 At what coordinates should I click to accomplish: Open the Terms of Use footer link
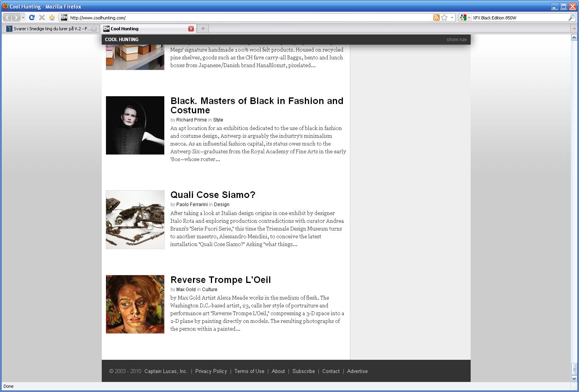[249, 371]
